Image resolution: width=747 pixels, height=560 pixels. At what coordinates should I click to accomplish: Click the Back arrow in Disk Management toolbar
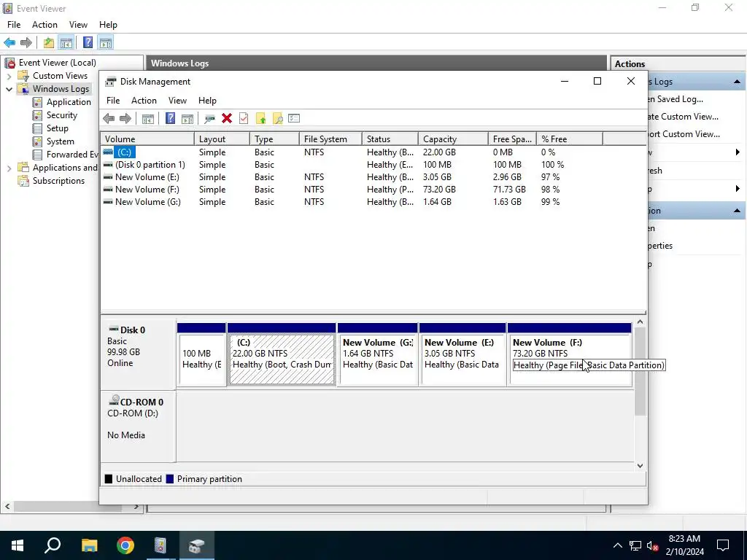click(109, 119)
